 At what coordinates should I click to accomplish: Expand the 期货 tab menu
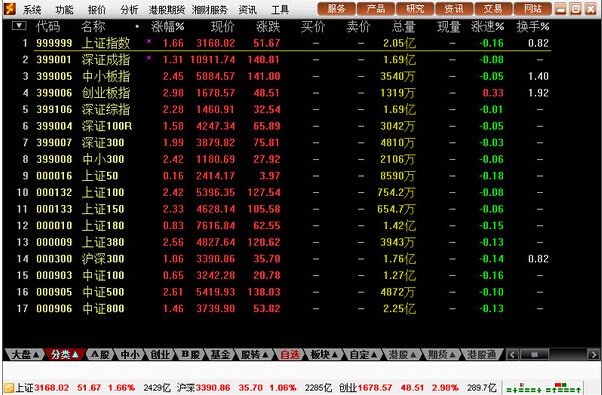click(x=441, y=354)
